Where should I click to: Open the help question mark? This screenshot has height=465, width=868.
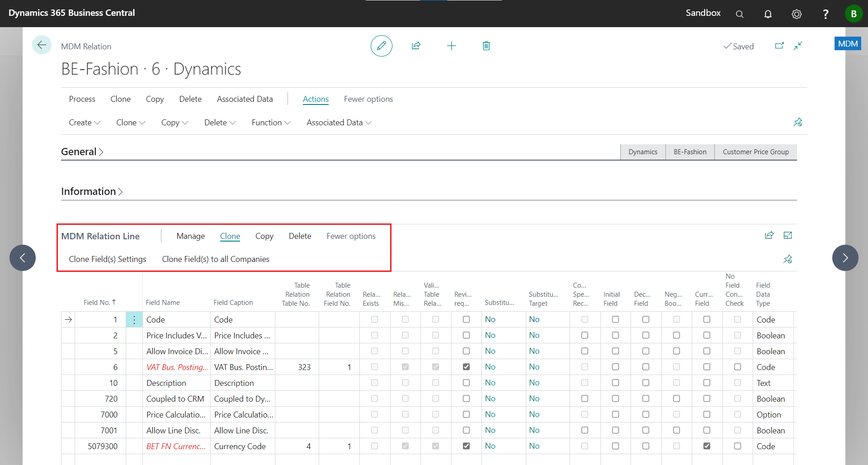(x=826, y=14)
